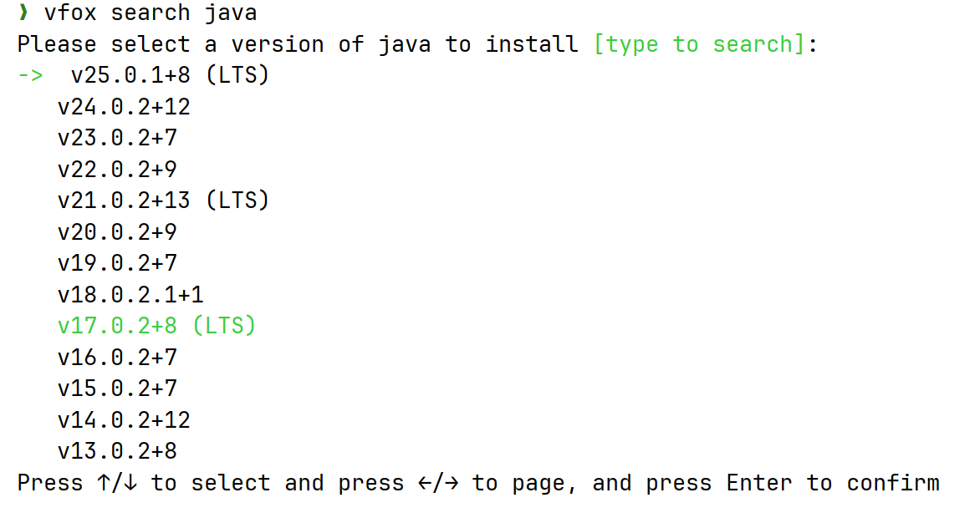Select the v18.0.2.1+1 version
The width and height of the screenshot is (980, 513).
[130, 295]
